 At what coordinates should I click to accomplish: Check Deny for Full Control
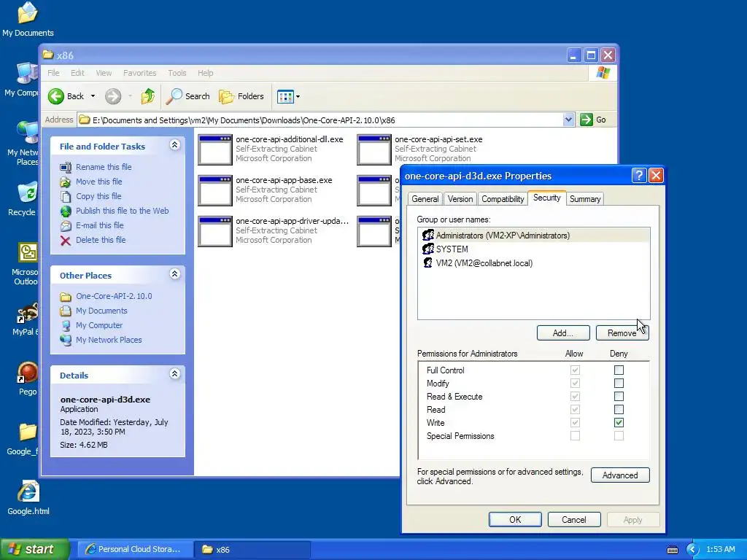point(619,370)
